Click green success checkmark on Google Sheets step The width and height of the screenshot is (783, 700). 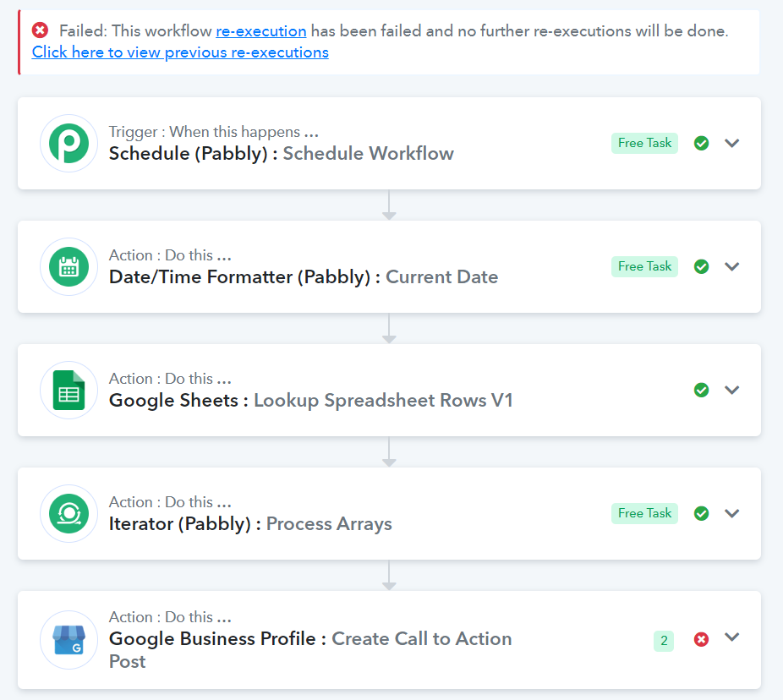click(x=701, y=390)
